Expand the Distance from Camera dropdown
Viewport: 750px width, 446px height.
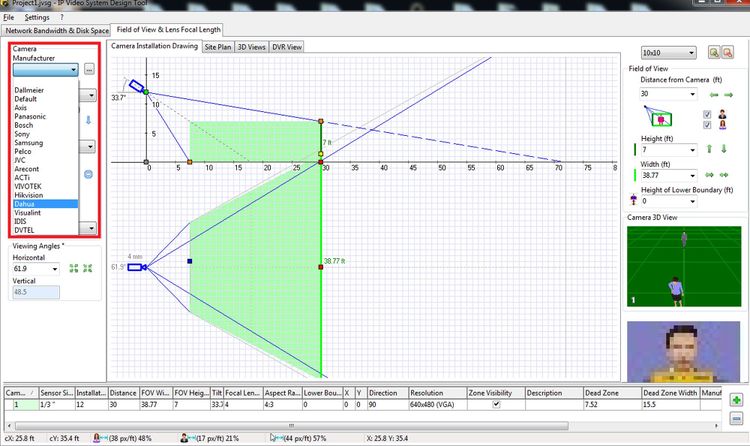point(691,94)
